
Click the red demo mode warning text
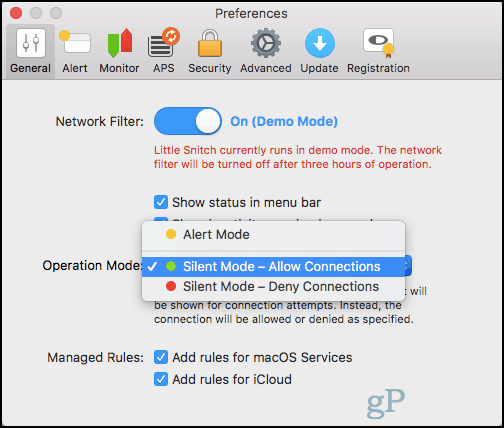[298, 157]
